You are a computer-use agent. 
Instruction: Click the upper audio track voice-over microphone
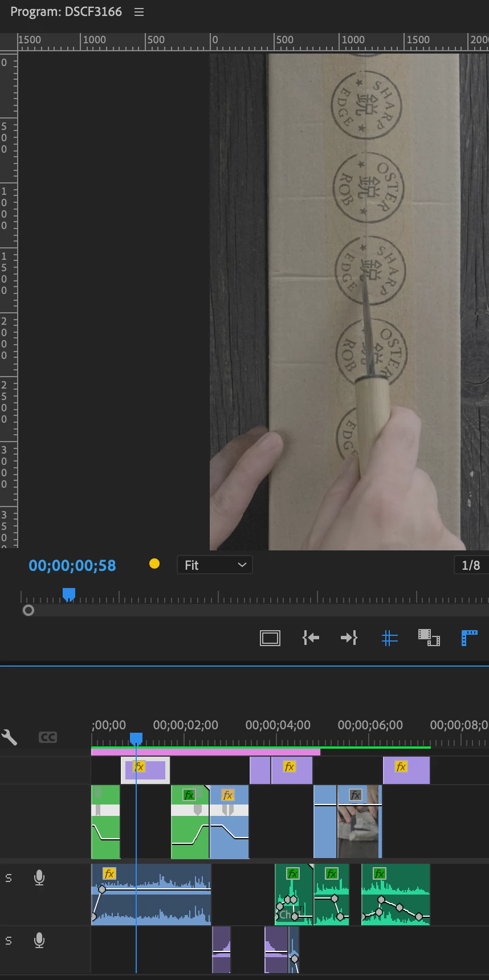(39, 878)
